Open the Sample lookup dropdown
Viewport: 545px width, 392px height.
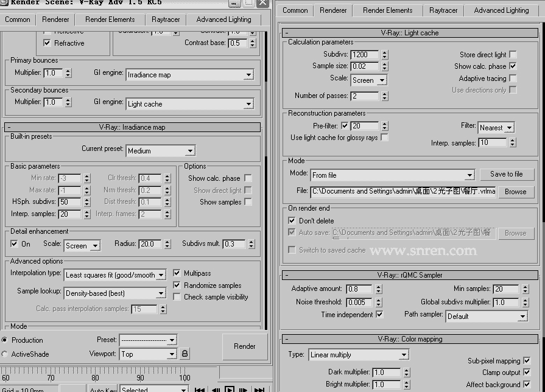(x=115, y=293)
